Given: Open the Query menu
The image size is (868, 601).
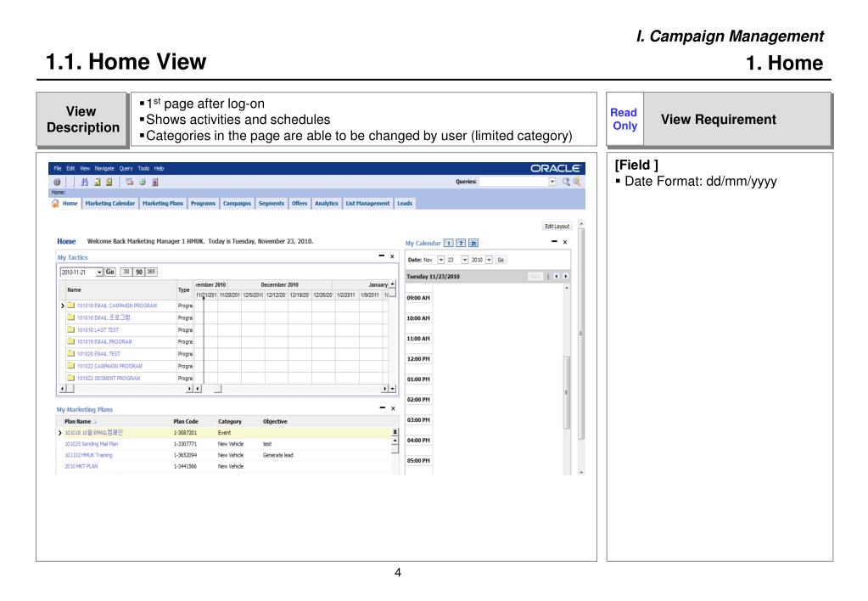Looking at the screenshot, I should tap(126, 168).
